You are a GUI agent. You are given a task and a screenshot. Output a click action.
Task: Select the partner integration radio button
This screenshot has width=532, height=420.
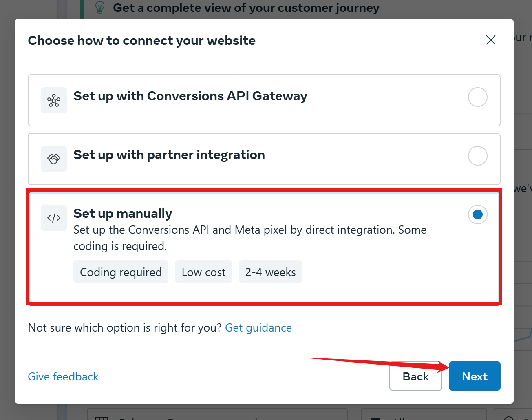[x=477, y=156]
